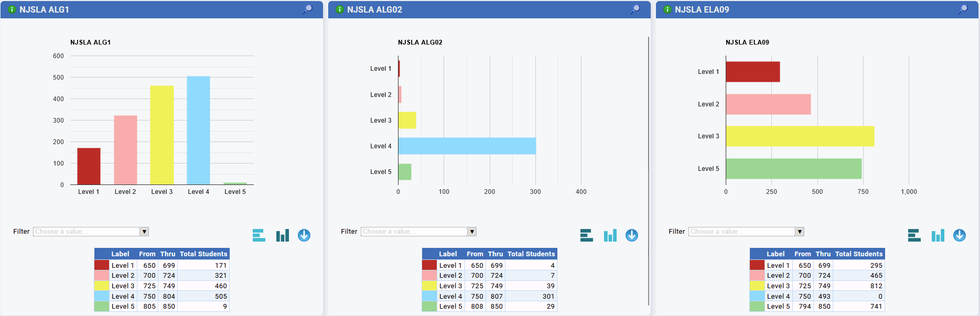Click the Level 5 green bar in ALG02 chart
980x316 pixels.
[405, 171]
